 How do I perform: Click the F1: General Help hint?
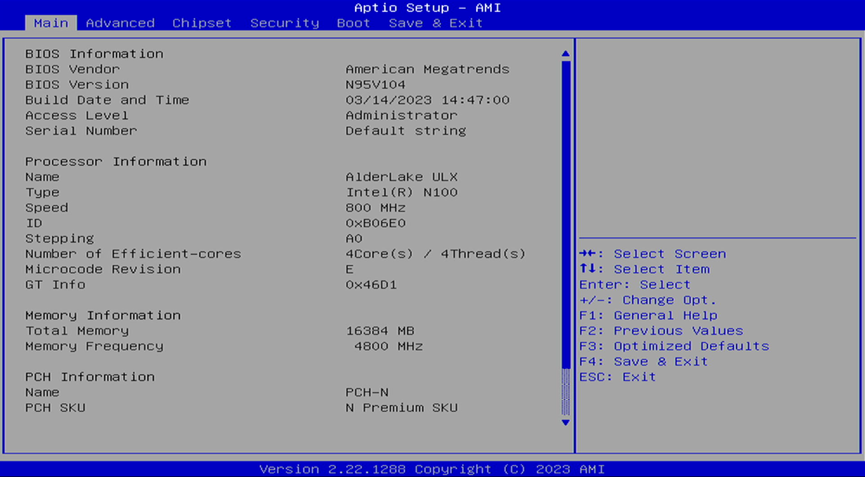pyautogui.click(x=648, y=315)
